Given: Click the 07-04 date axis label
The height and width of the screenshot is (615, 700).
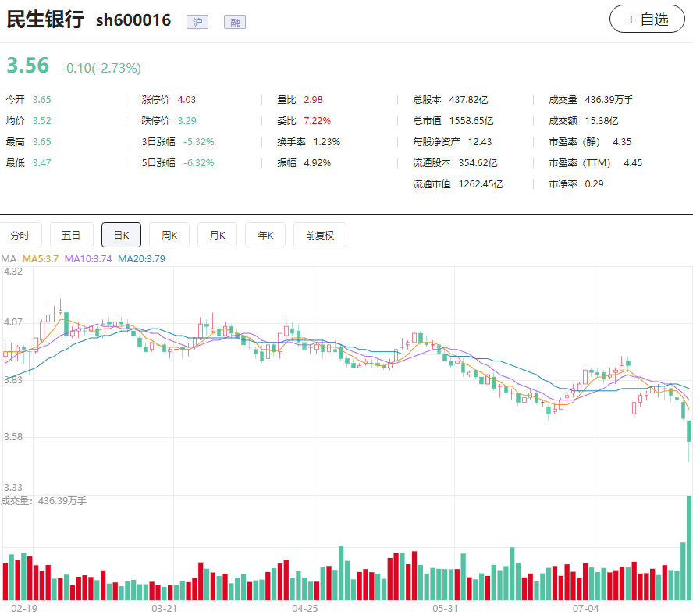Looking at the screenshot, I should (586, 608).
